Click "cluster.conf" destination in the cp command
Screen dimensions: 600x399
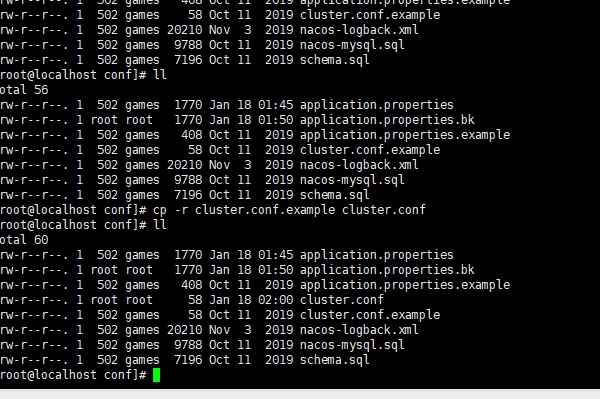383,210
